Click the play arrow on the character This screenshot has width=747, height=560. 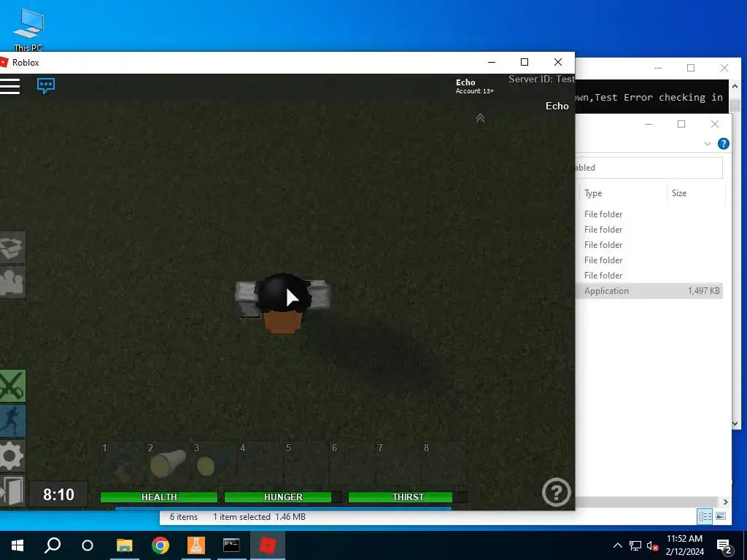(292, 298)
